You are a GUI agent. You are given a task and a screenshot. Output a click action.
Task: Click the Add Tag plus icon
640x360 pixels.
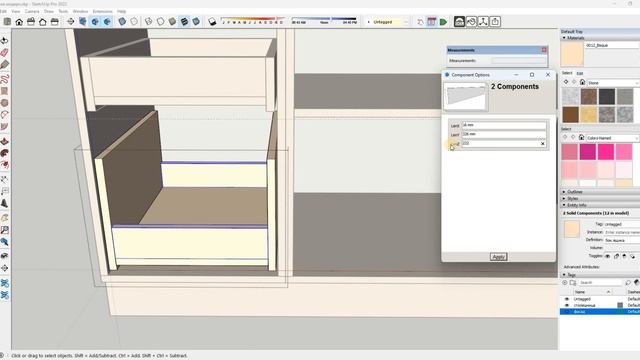tap(565, 282)
